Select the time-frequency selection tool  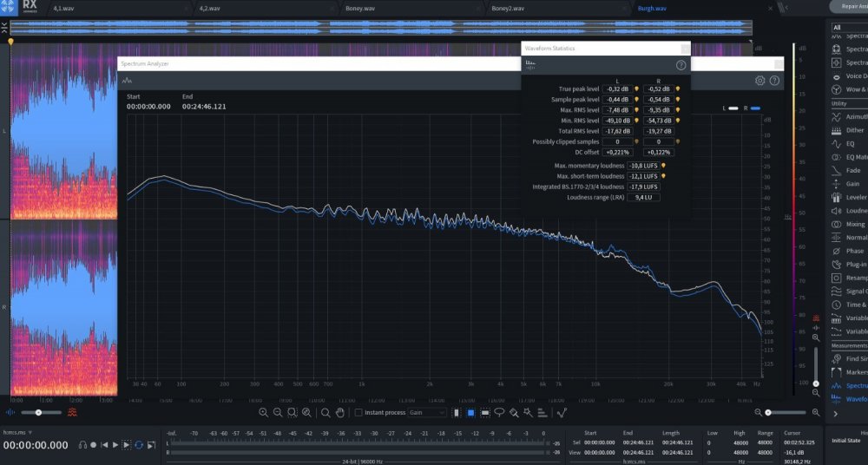pos(471,412)
